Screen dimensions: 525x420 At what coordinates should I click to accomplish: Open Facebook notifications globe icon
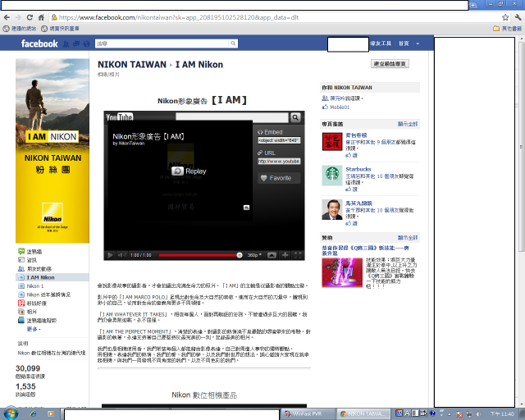coord(86,43)
